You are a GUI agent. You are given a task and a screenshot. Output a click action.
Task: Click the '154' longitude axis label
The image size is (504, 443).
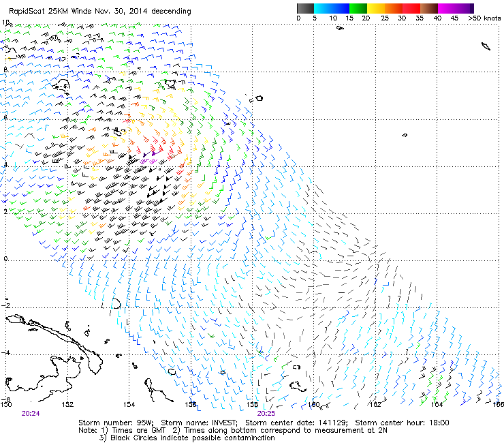tap(129, 404)
